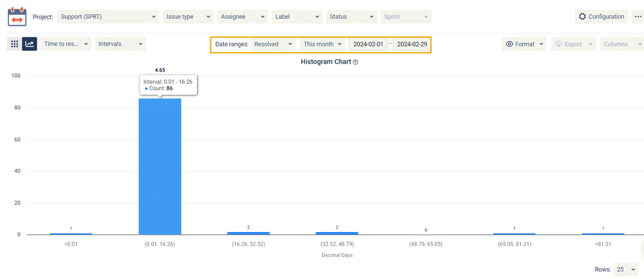Click the Count: 86 tooltip text
The image size is (644, 279).
click(x=161, y=88)
